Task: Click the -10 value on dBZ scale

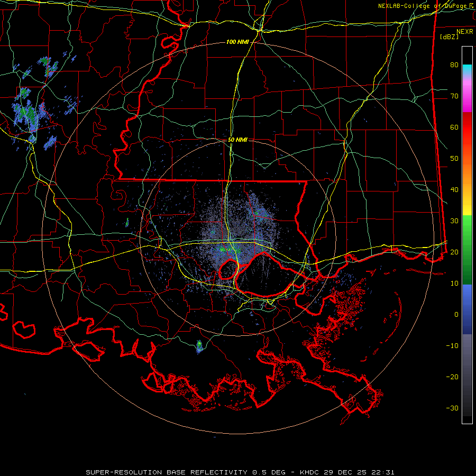Action: coord(452,345)
